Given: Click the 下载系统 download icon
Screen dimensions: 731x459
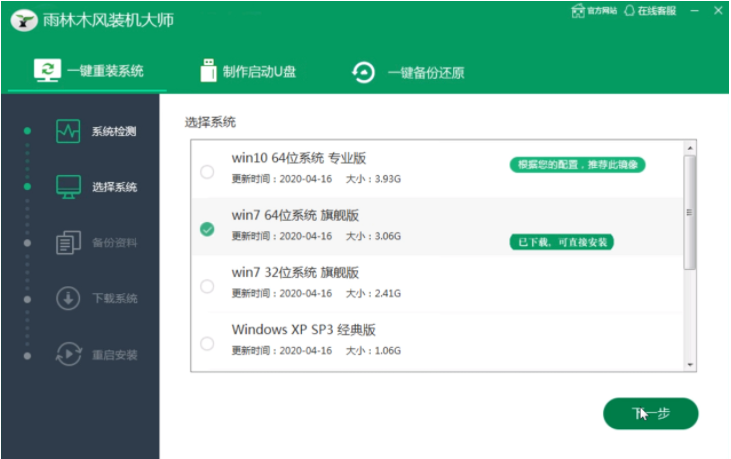Looking at the screenshot, I should tap(68, 298).
